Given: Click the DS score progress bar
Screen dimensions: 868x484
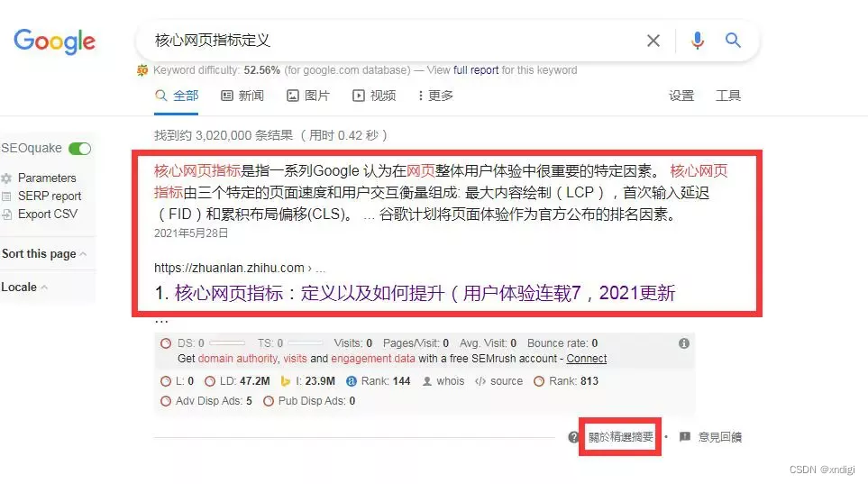Looking at the screenshot, I should point(227,343).
